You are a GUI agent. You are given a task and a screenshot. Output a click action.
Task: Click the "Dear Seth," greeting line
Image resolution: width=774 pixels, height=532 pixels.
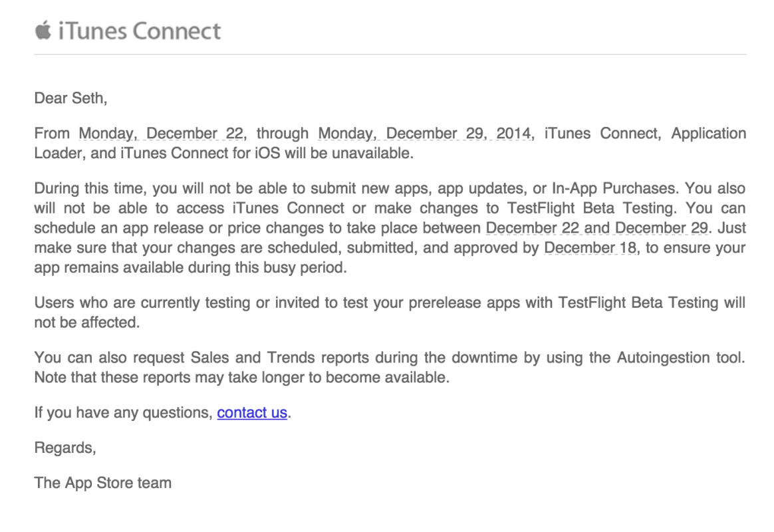tap(70, 98)
